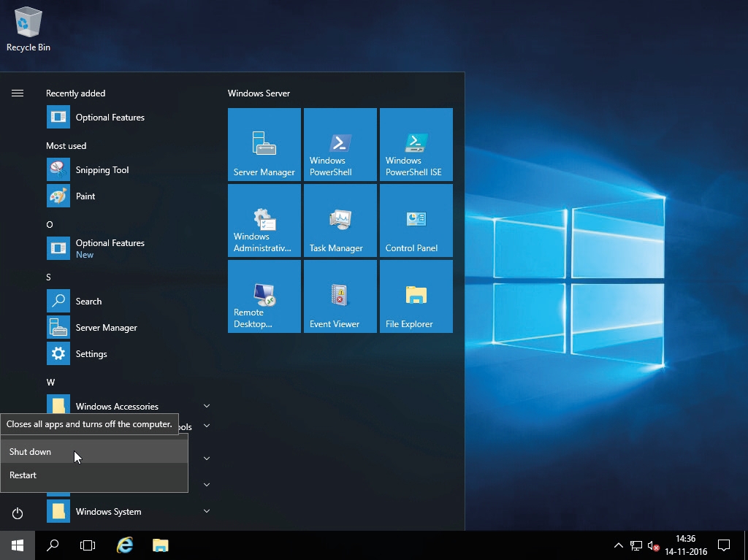Open Remote Desktop Connection tile
This screenshot has width=748, height=560.
pyautogui.click(x=264, y=296)
